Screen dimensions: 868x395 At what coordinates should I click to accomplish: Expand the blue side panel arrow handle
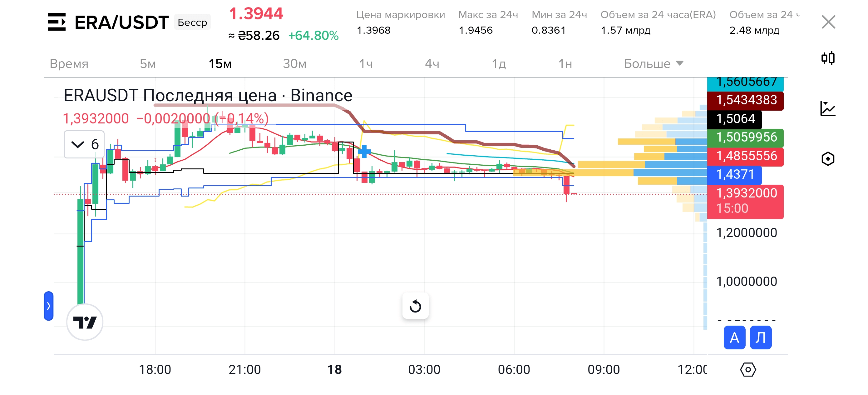[48, 306]
